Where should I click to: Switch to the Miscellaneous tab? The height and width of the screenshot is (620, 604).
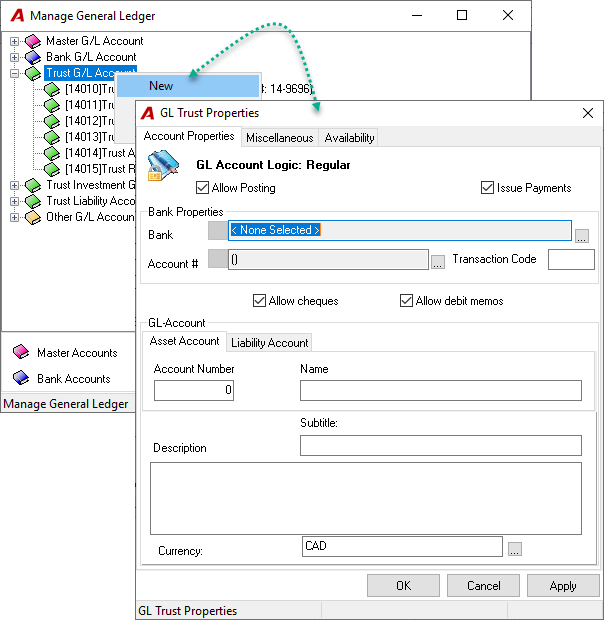[279, 138]
